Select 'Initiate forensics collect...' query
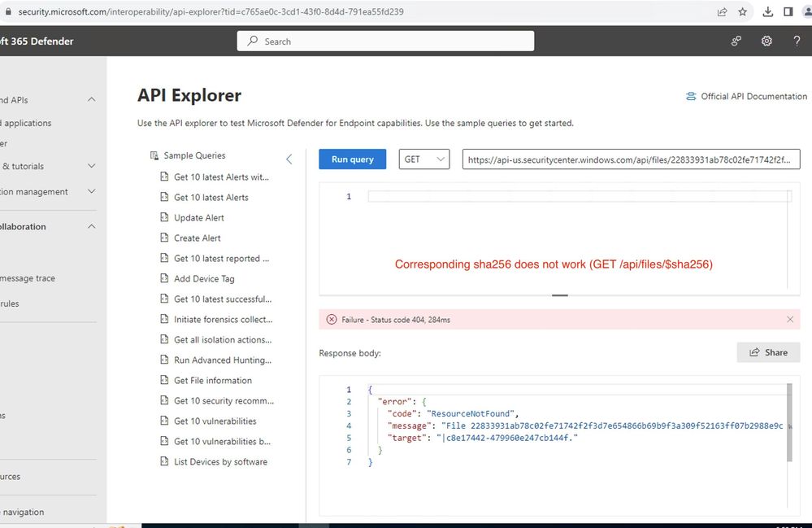The height and width of the screenshot is (528, 812). pos(224,319)
